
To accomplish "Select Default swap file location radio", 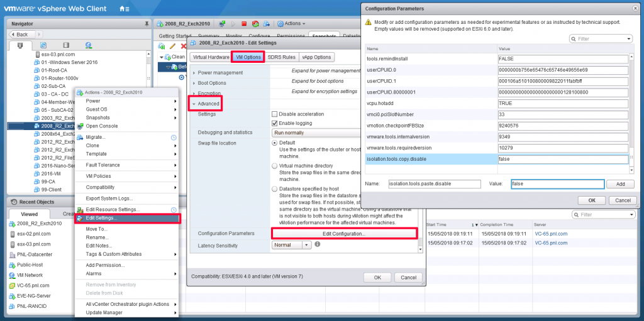I will [274, 143].
